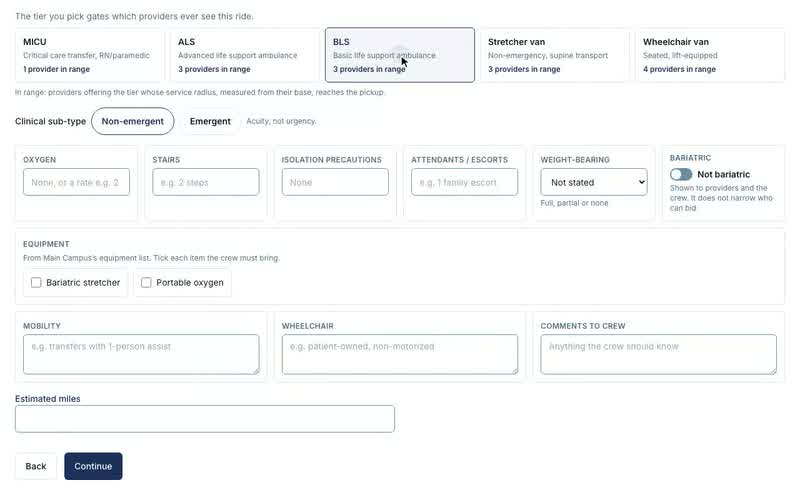This screenshot has height=500, width=800.
Task: Click the Isolation Precautions field
Action: pyautogui.click(x=335, y=182)
